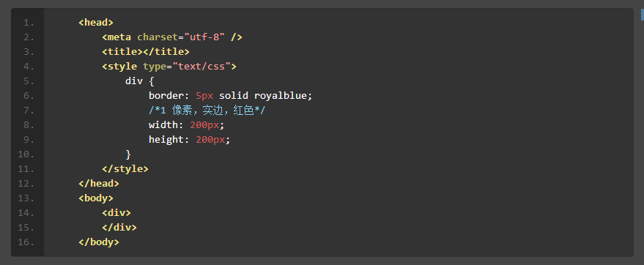Click the blue marker at top right
644x265 pixels.
coord(642,15)
